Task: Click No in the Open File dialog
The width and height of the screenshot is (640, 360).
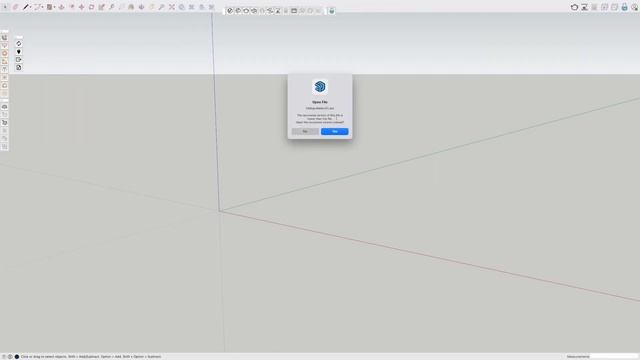Action: (305, 131)
